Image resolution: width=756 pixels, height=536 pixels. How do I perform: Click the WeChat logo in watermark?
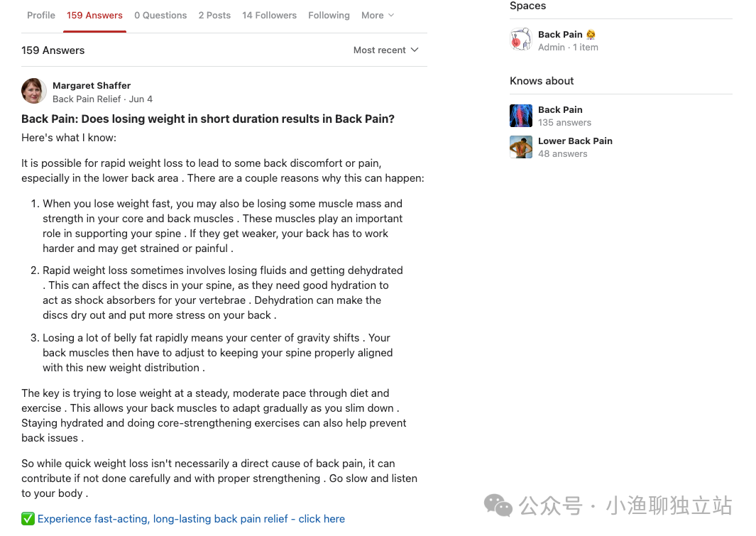(x=498, y=505)
